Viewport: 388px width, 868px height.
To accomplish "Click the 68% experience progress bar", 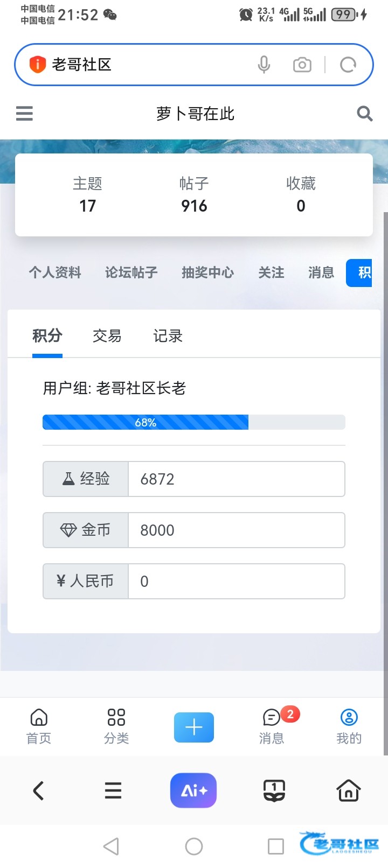I will coord(193,422).
